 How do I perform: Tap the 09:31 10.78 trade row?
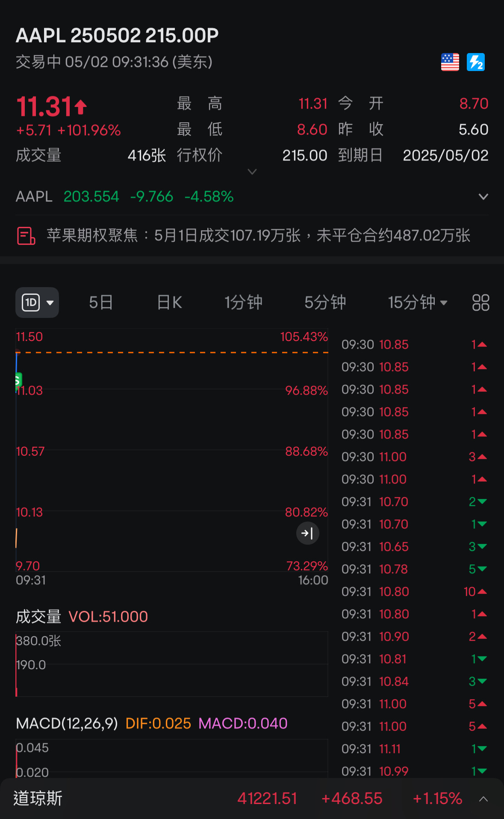click(414, 569)
